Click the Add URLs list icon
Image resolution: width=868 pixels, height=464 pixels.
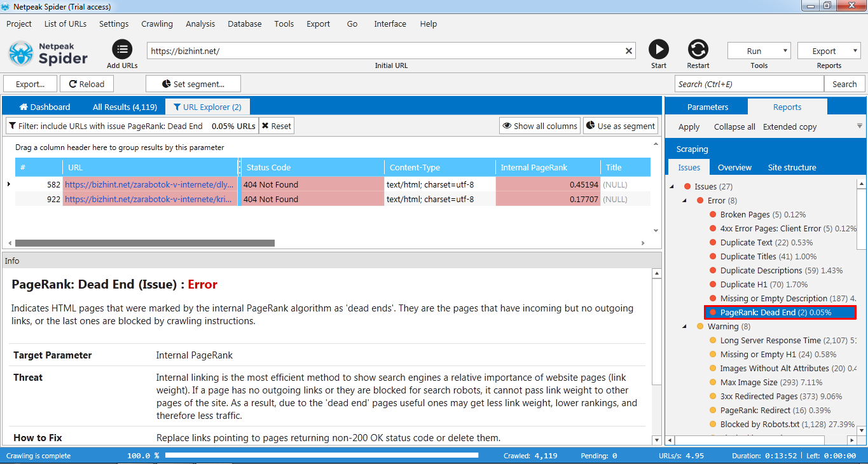(x=122, y=49)
